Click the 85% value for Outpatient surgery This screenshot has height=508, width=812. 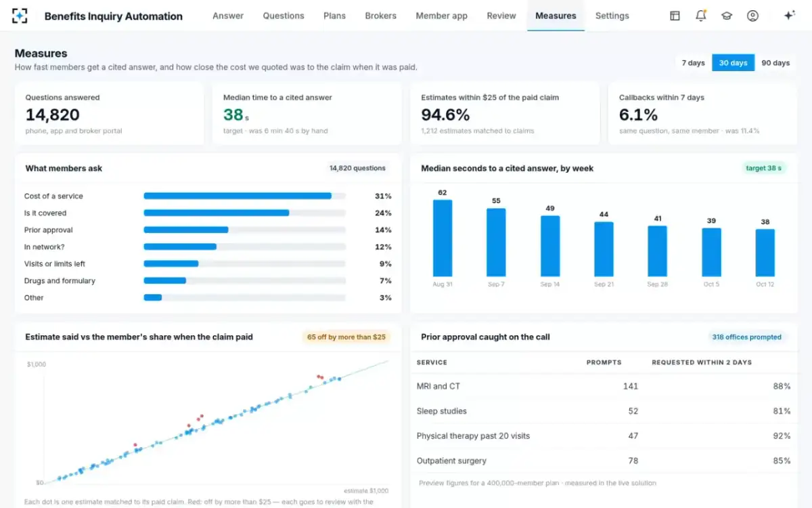782,461
